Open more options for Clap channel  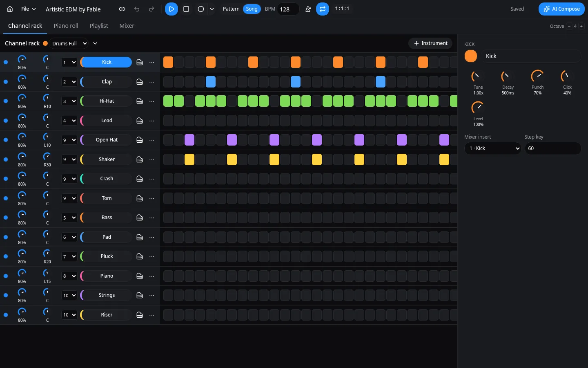pos(152,82)
